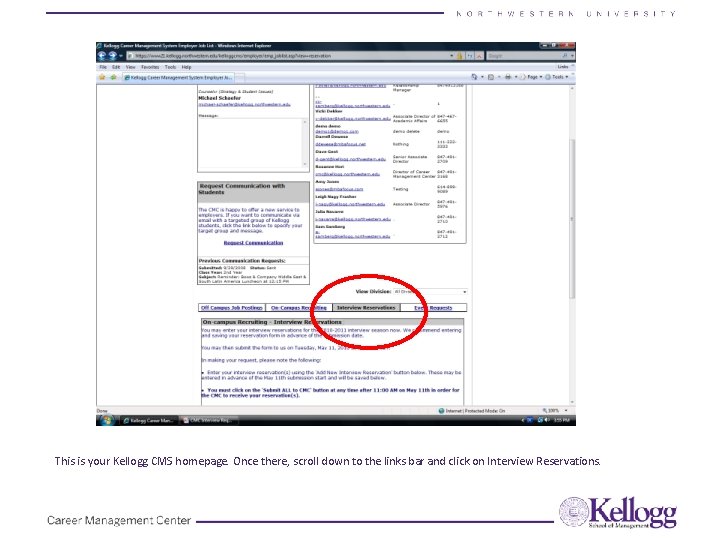The height and width of the screenshot is (540, 720).
Task: Open the View menu
Action: pos(131,67)
